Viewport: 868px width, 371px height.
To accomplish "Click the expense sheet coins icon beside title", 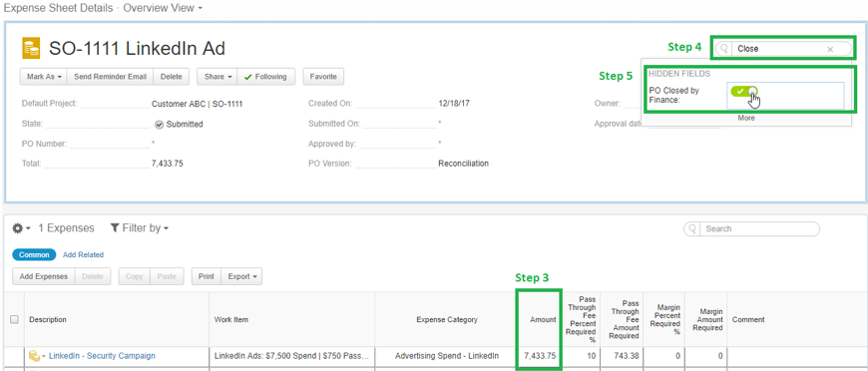I will coord(31,48).
